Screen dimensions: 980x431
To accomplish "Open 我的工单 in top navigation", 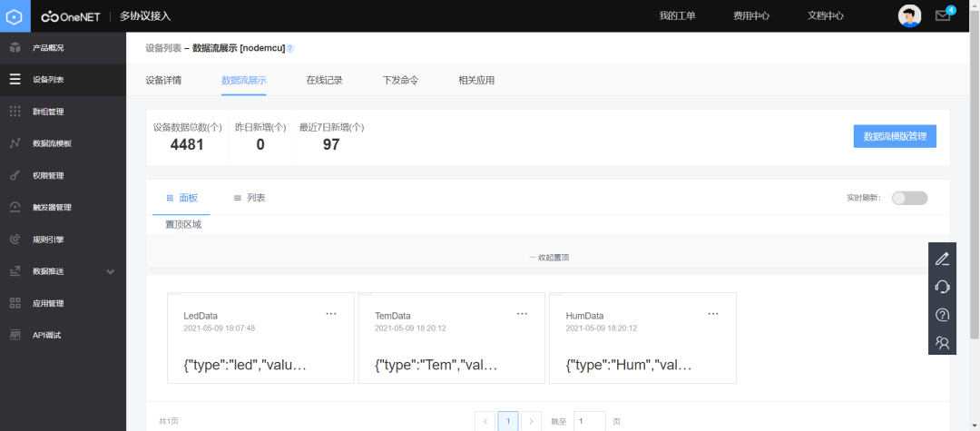I will pos(678,16).
